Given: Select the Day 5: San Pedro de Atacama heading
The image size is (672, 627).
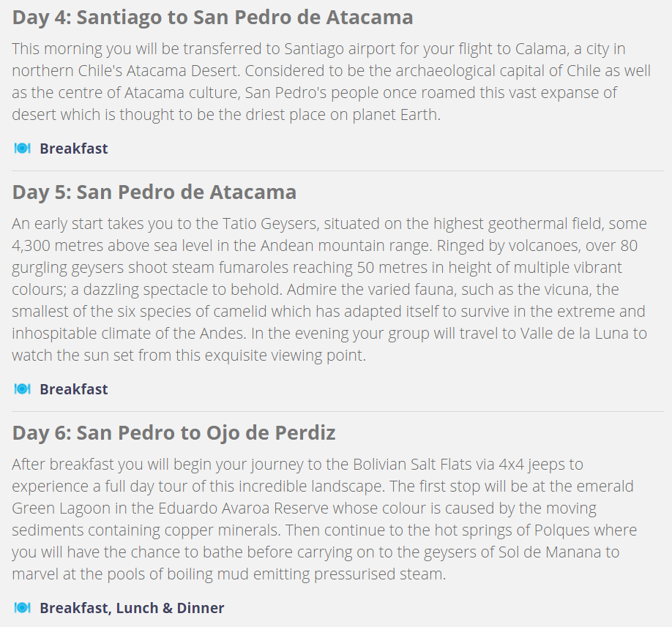Looking at the screenshot, I should (154, 192).
